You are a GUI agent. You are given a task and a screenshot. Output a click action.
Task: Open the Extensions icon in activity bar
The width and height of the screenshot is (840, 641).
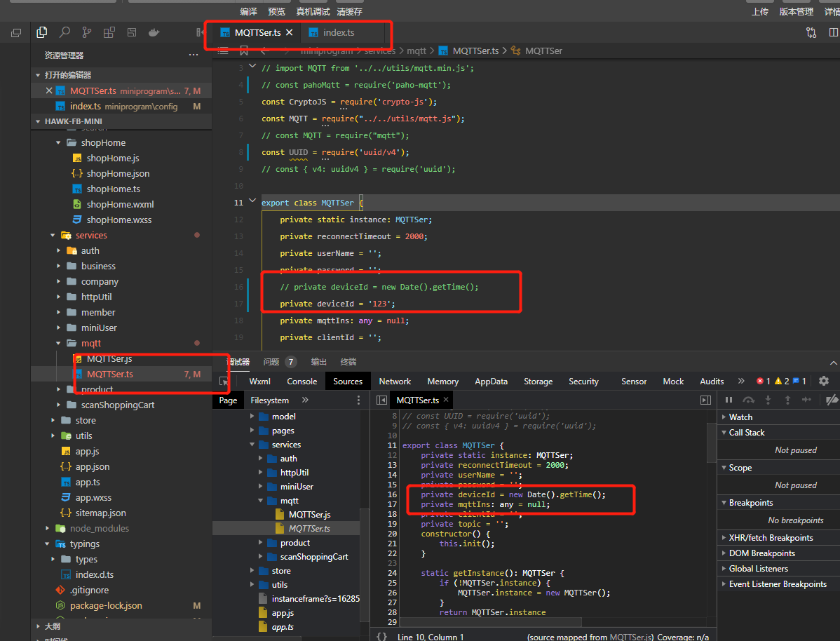click(109, 33)
